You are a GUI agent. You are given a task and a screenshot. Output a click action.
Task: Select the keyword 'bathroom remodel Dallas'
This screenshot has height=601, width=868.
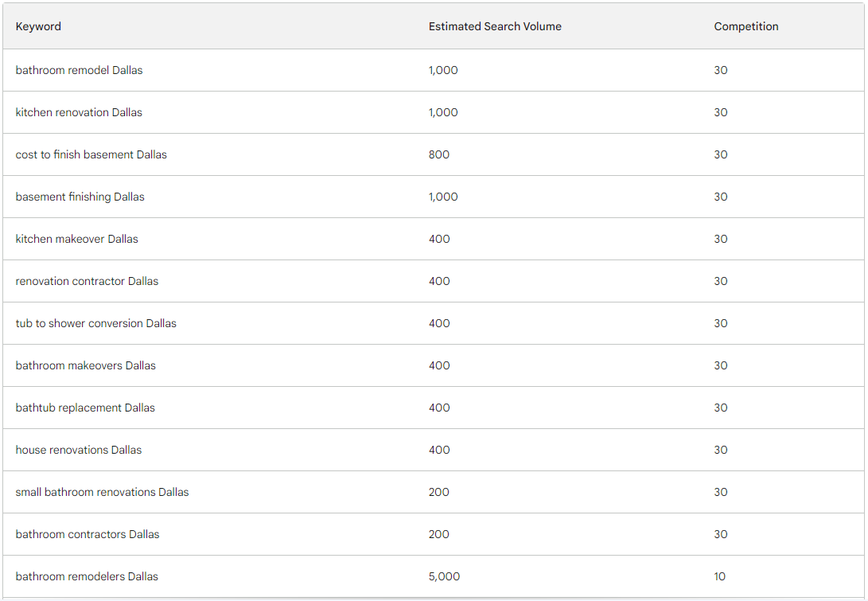click(x=79, y=70)
